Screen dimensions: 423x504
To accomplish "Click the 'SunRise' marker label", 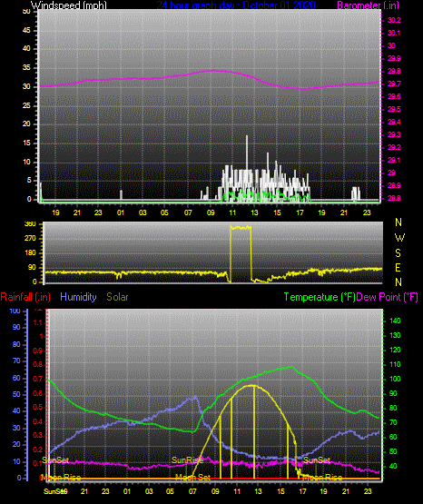I will (x=187, y=460).
